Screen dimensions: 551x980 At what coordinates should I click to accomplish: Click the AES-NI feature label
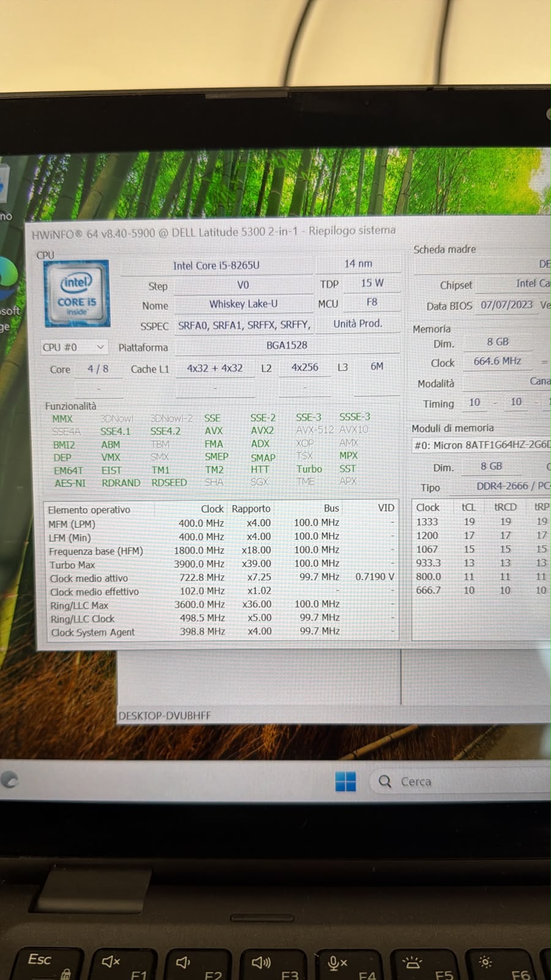click(x=70, y=483)
